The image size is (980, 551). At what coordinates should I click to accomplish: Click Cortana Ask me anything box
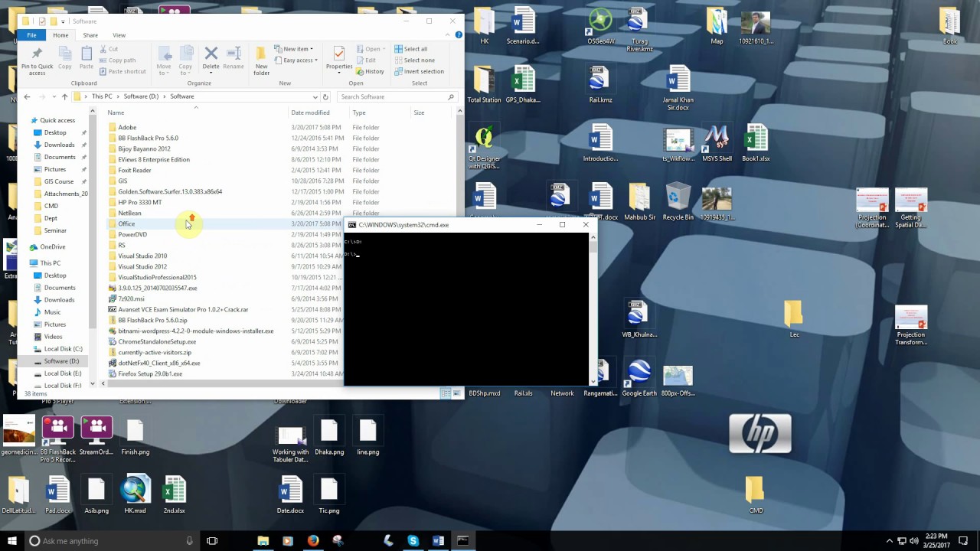(x=112, y=540)
